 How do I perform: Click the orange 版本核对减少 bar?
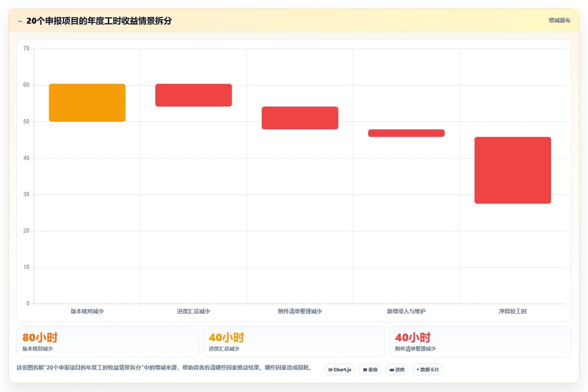(x=87, y=103)
